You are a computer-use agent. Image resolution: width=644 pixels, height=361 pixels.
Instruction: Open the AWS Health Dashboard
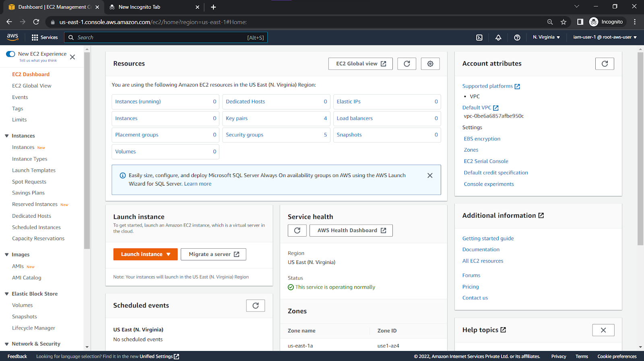351,230
